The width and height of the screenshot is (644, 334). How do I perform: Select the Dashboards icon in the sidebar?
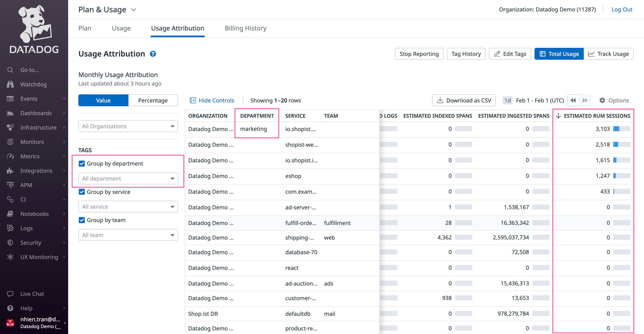(x=10, y=113)
